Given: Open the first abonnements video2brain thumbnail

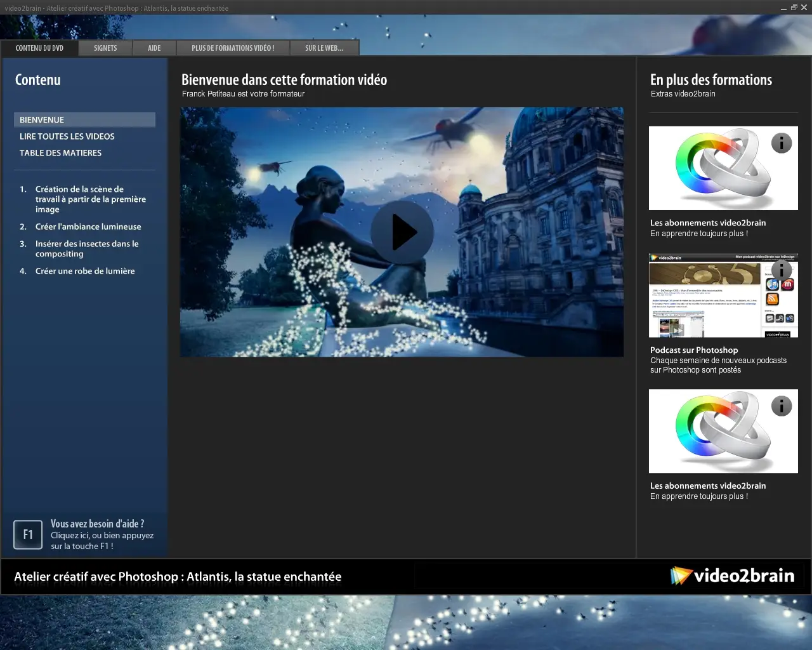Looking at the screenshot, I should pos(723,168).
